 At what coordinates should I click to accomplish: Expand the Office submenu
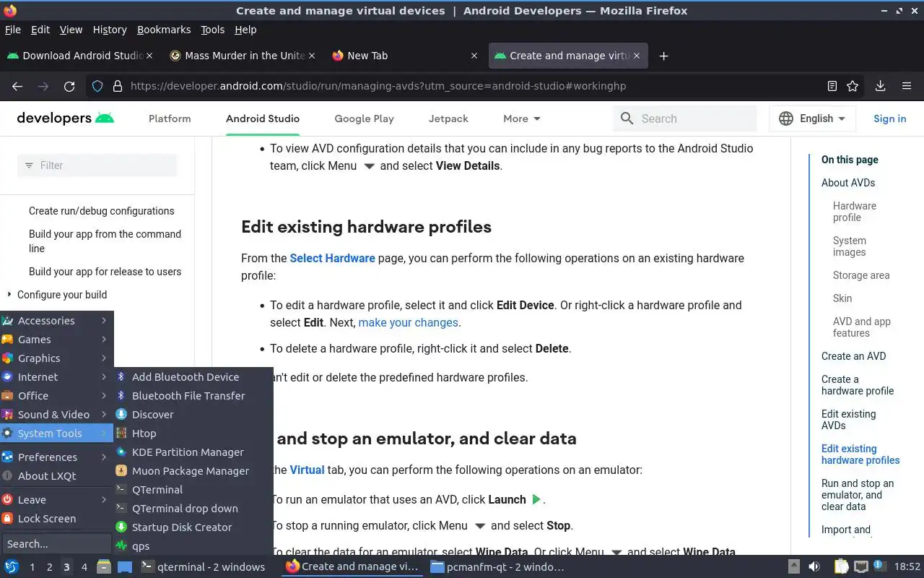coord(57,396)
